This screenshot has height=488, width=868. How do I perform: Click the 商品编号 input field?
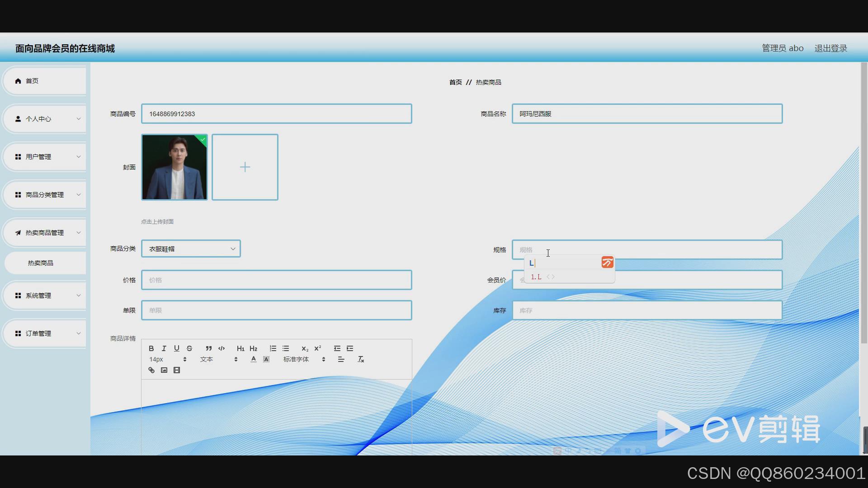(x=277, y=114)
